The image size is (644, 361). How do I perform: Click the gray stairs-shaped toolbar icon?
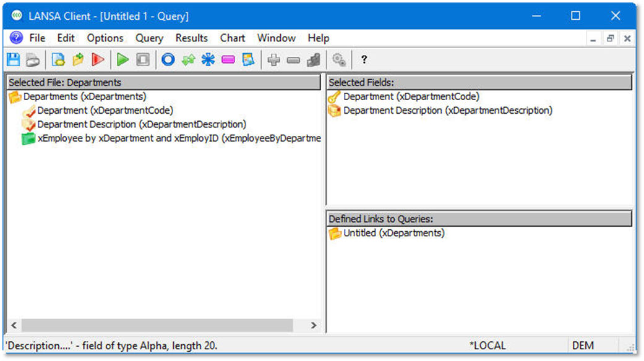314,60
